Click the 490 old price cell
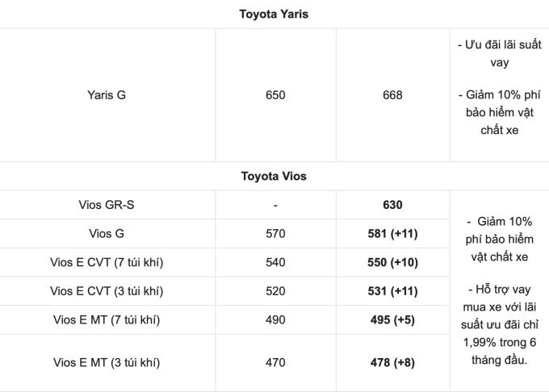Viewport: 549px width, 392px height. 275,320
